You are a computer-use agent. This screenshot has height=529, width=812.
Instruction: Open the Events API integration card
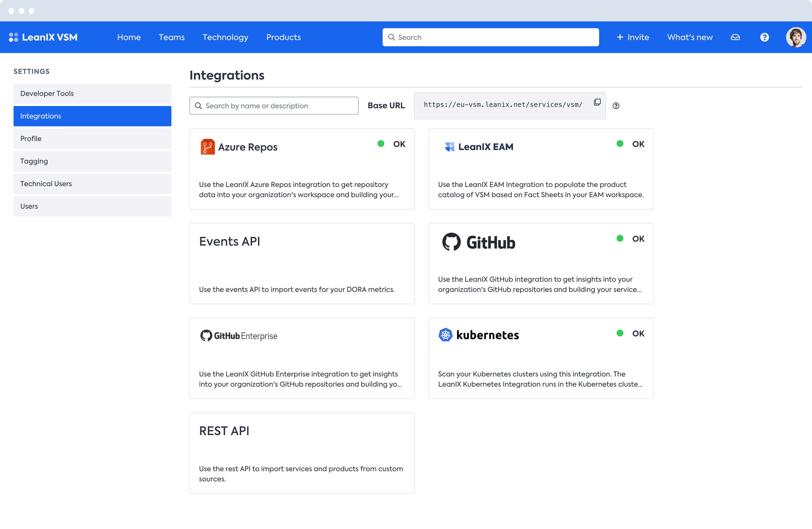tap(302, 263)
